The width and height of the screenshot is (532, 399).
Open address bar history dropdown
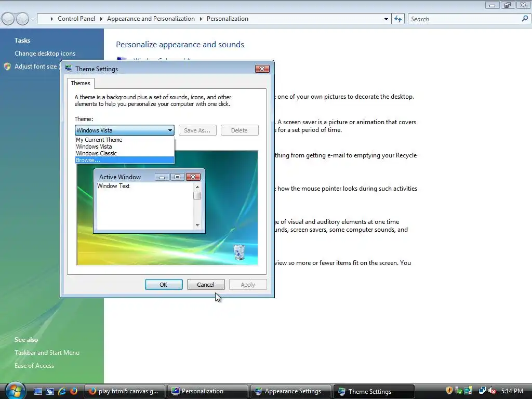386,19
